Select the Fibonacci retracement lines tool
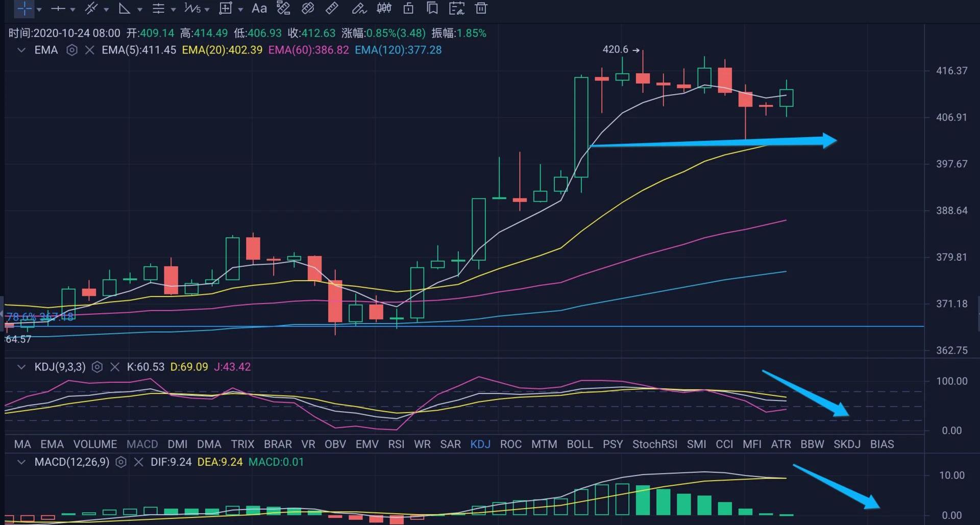 158,9
